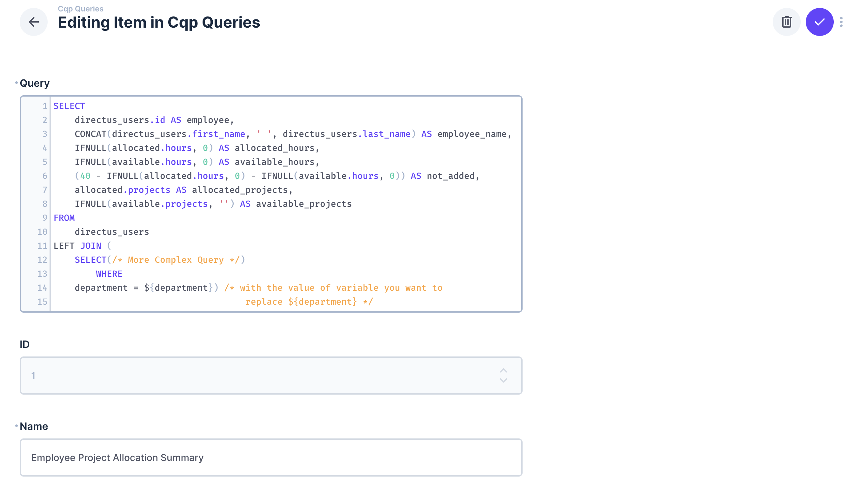Viewport: 868px width, 488px height.
Task: Increment ID with up stepper arrow
Action: [x=503, y=370]
